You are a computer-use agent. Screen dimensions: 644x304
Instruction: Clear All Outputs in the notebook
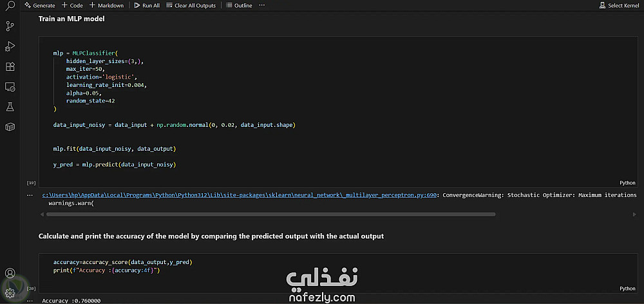(191, 5)
